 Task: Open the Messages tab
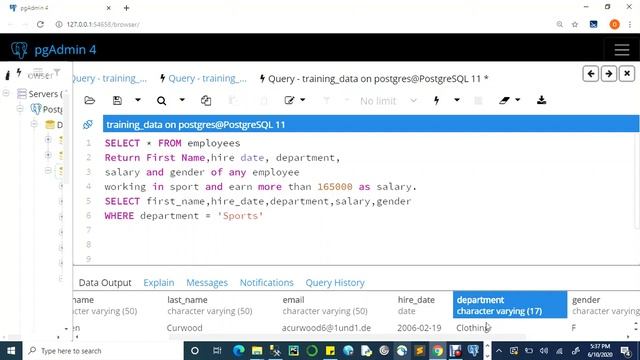(207, 282)
